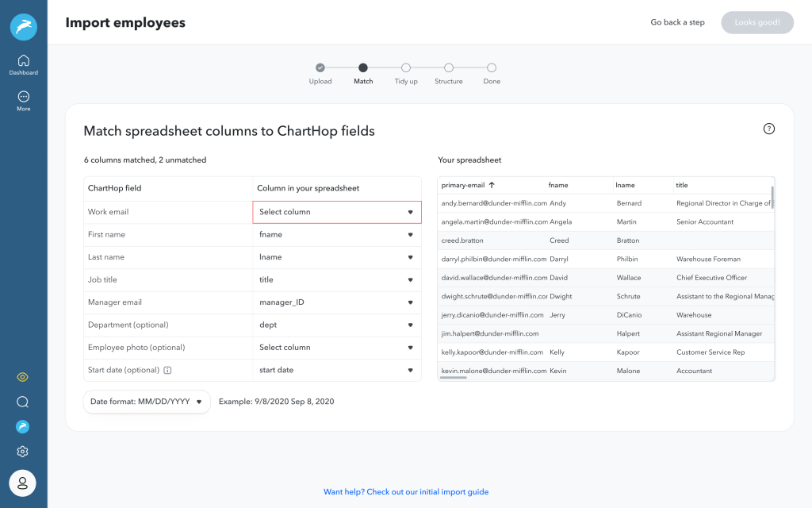Click the yellow eye icon in sidebar

pyautogui.click(x=22, y=377)
